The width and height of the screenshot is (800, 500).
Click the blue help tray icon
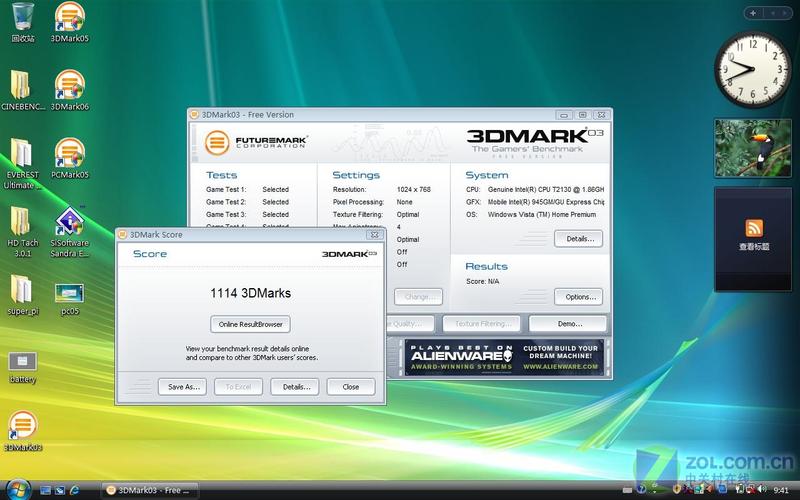tap(641, 490)
